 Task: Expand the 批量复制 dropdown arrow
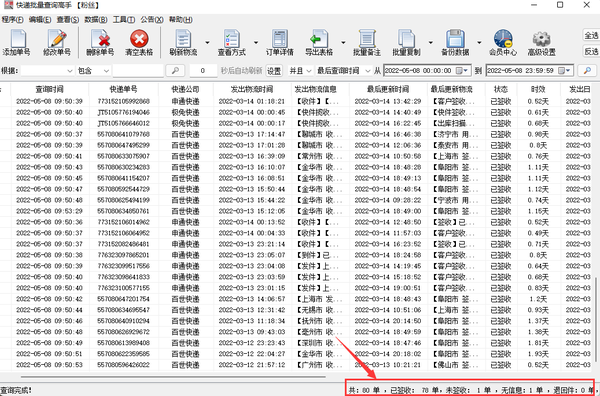click(430, 42)
